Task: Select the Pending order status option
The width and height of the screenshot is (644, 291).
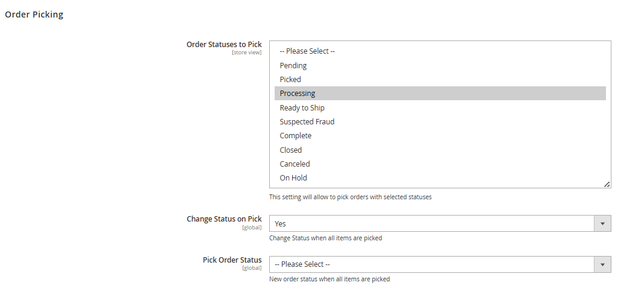Action: pyautogui.click(x=293, y=65)
